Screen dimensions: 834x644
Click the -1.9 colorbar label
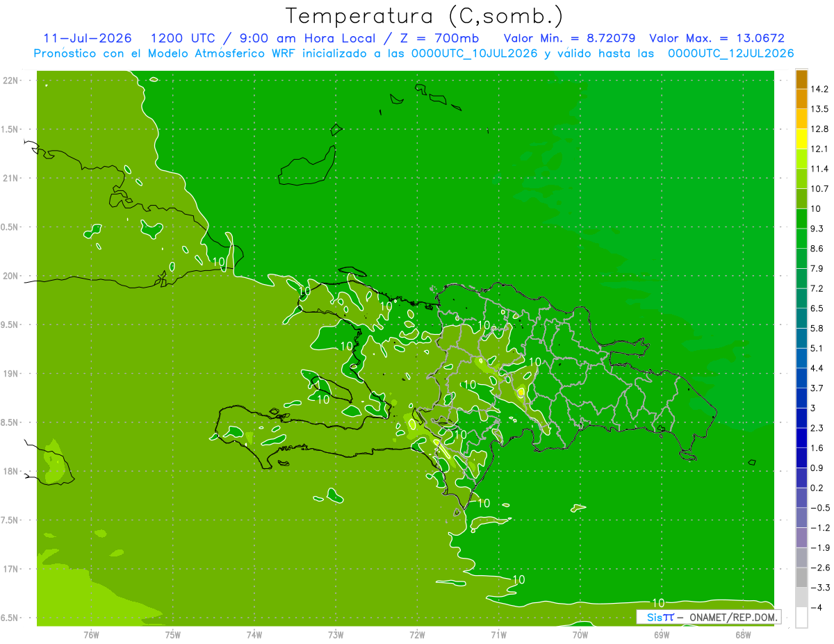tap(819, 547)
